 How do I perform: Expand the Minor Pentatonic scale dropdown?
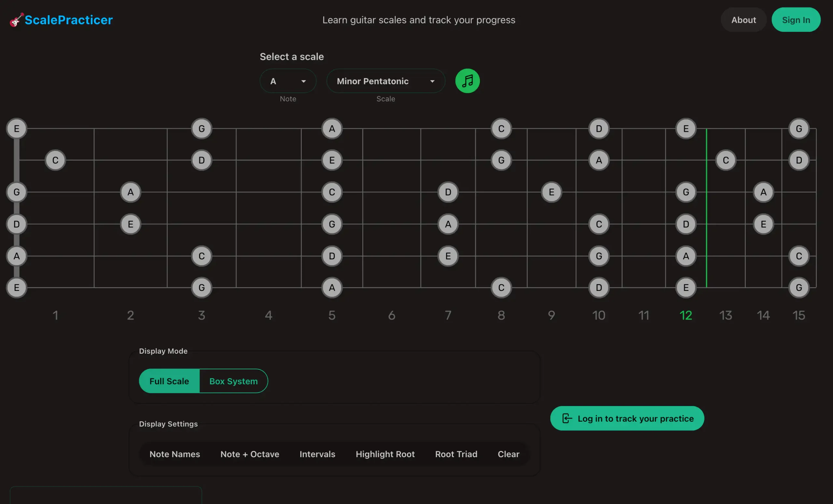tap(385, 81)
